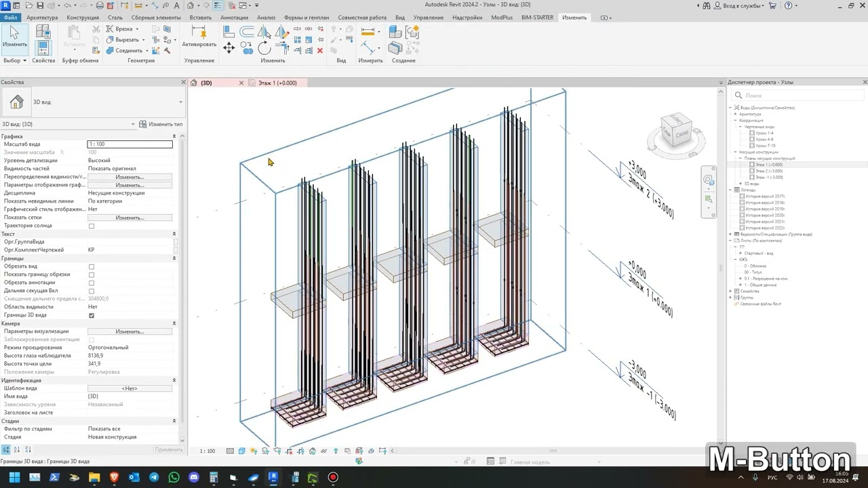The image size is (868, 488).
Task: Click the Шаблон вида <Нет> button
Action: [130, 388]
